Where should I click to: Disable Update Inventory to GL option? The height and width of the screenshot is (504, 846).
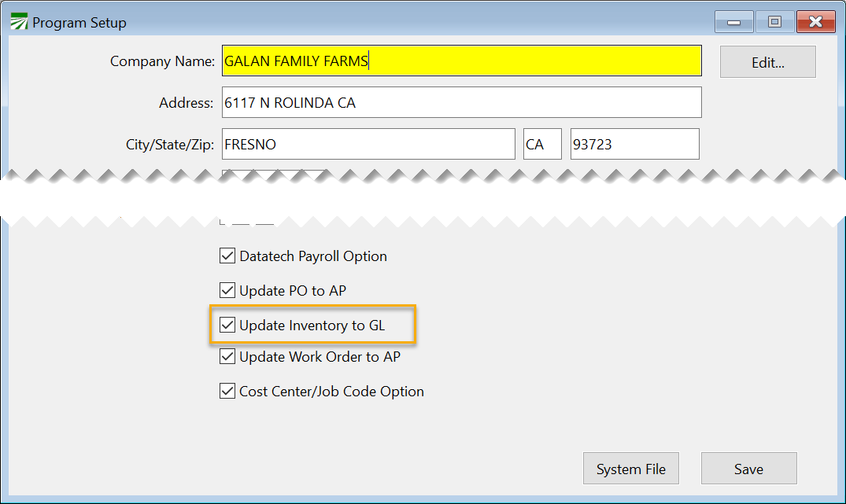point(227,326)
